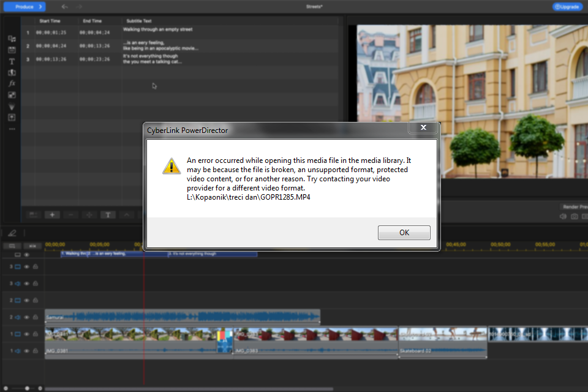Screen dimensions: 588x392
Task: Toggle eye on audio track 3
Action: [x=26, y=284]
